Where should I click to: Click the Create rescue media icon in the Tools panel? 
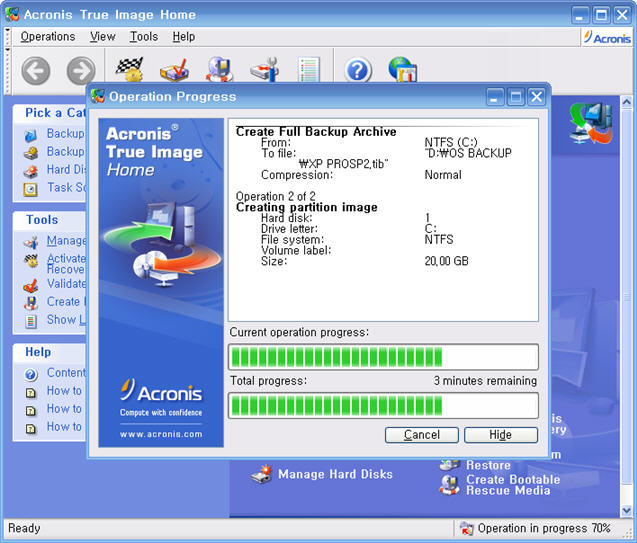point(30,303)
